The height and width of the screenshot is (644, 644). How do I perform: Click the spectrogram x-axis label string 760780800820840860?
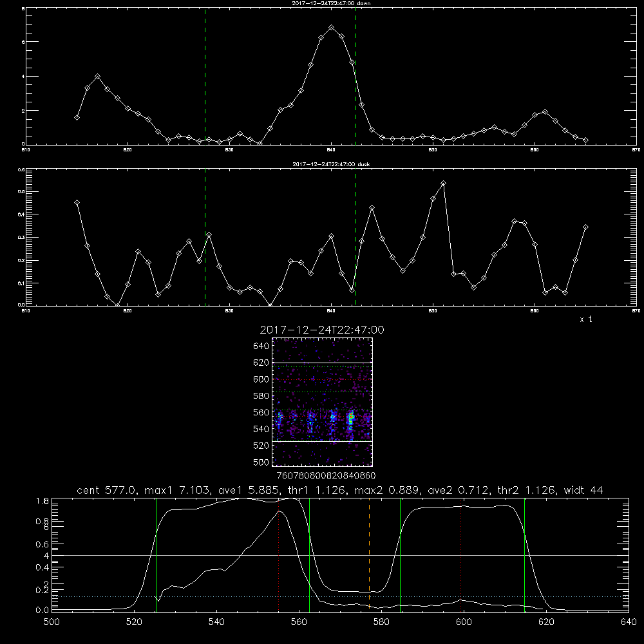(326, 476)
